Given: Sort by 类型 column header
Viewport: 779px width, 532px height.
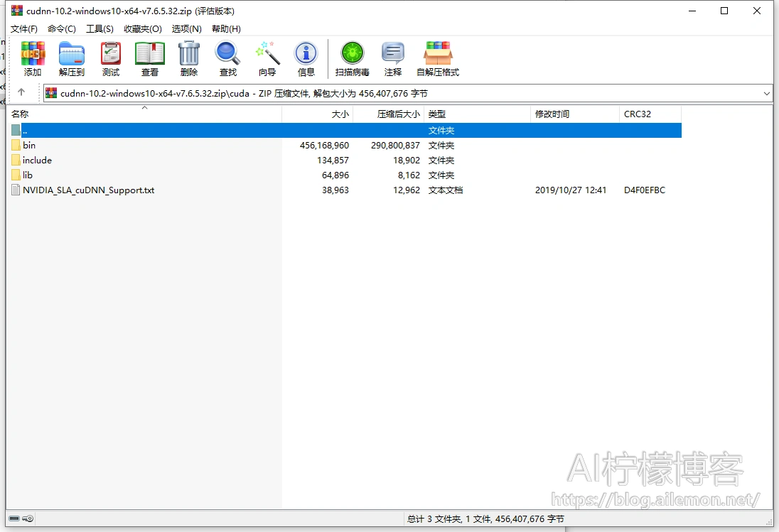Looking at the screenshot, I should click(x=478, y=114).
